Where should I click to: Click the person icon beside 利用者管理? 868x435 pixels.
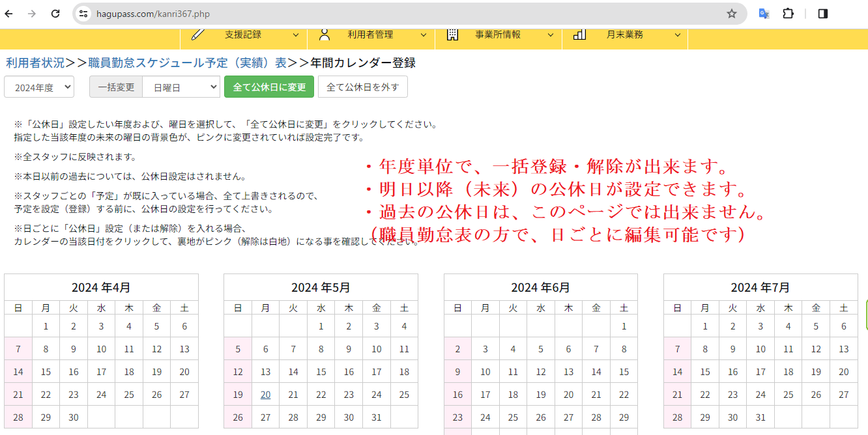[325, 35]
